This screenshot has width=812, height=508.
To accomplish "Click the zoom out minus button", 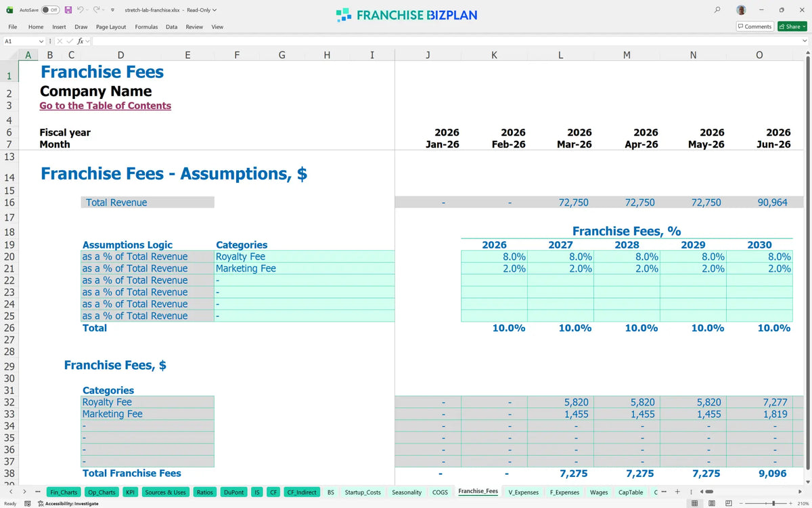I will (x=742, y=503).
